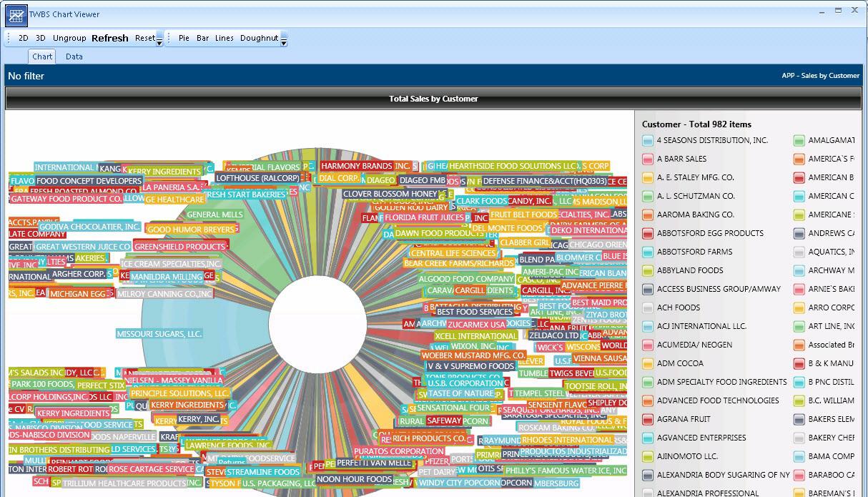Click the ALEXANDRIA BODY SUGARING swatch

(648, 476)
